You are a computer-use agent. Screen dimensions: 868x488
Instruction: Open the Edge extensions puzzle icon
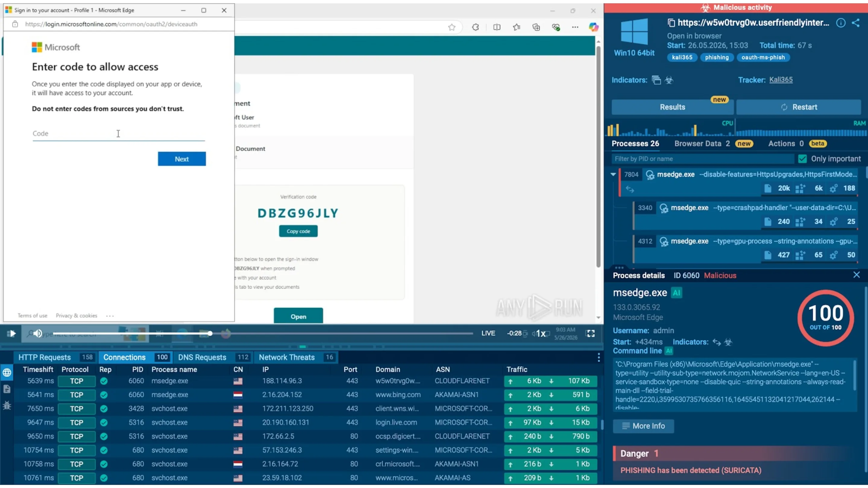476,27
